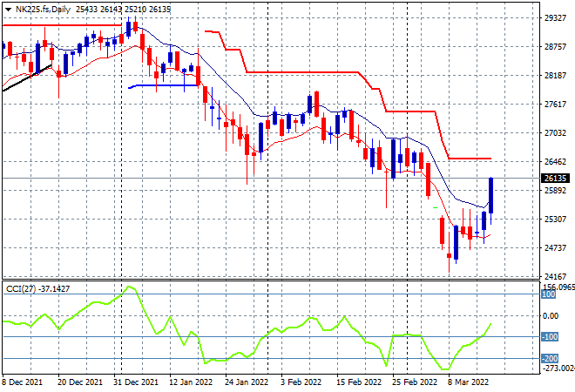This screenshot has height=392, width=575.
Task: Click the 25307 price scale label
Action: pyautogui.click(x=555, y=219)
